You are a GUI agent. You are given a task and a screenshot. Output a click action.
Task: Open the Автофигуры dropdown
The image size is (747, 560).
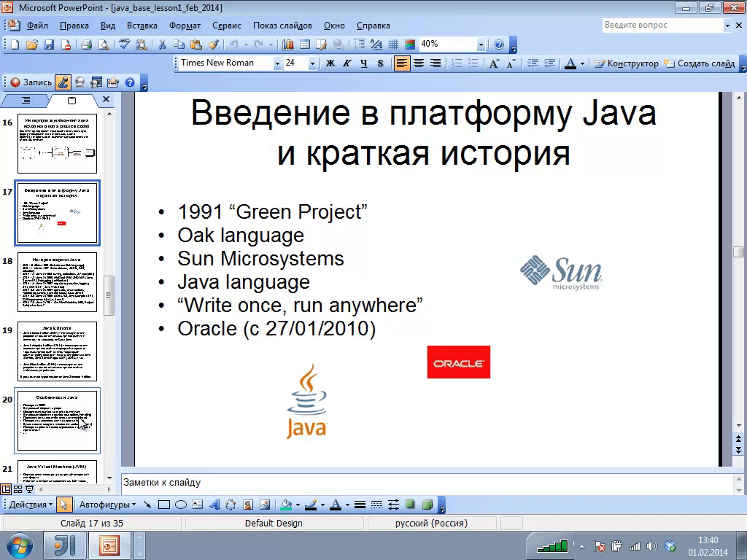(107, 505)
